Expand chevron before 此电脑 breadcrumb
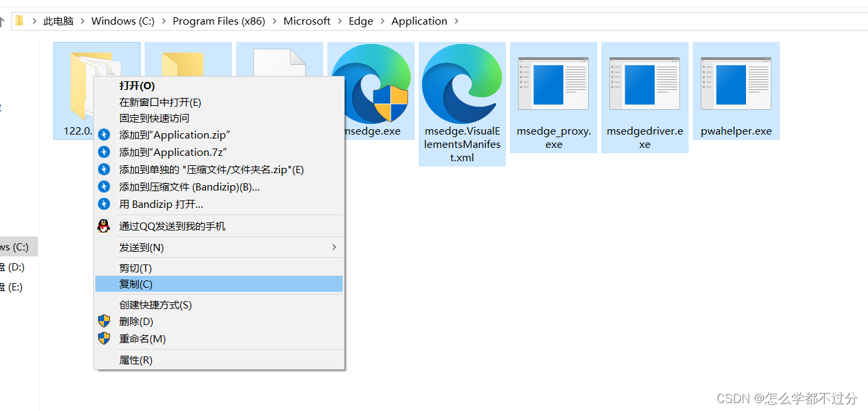The image size is (868, 411). tap(34, 21)
